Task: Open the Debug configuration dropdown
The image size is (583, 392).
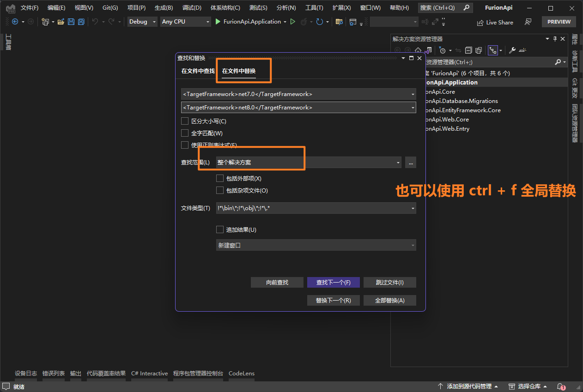Action: coord(142,22)
